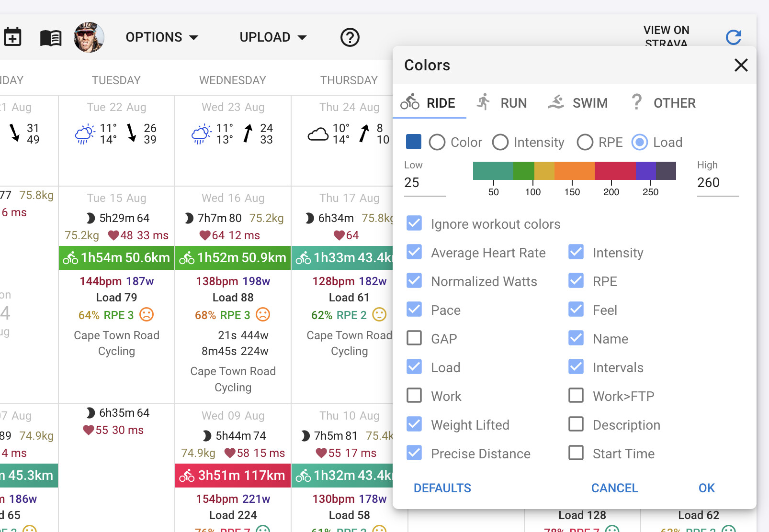Toggle the Intervals checkbox

point(576,367)
